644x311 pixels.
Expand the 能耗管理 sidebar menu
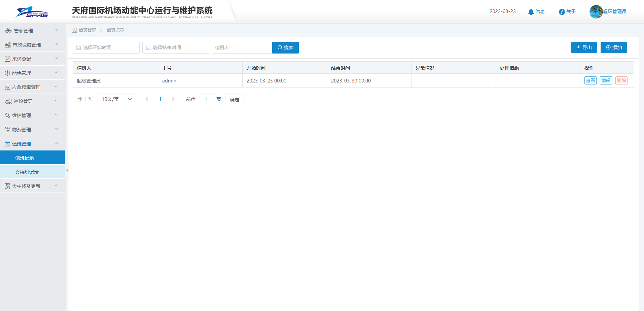coord(32,73)
